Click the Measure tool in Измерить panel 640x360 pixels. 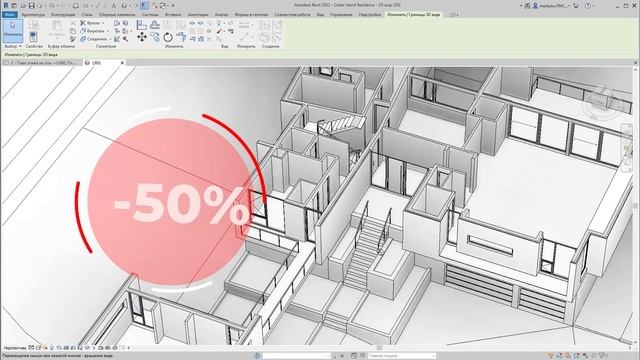(244, 24)
